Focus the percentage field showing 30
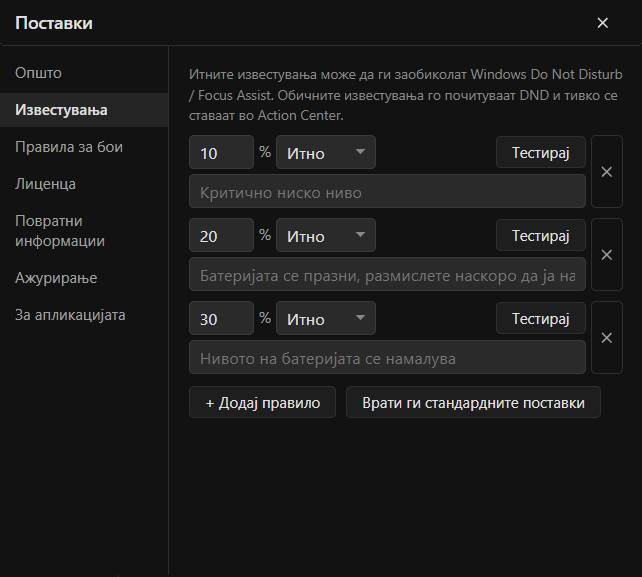Image resolution: width=642 pixels, height=577 pixels. pos(222,318)
